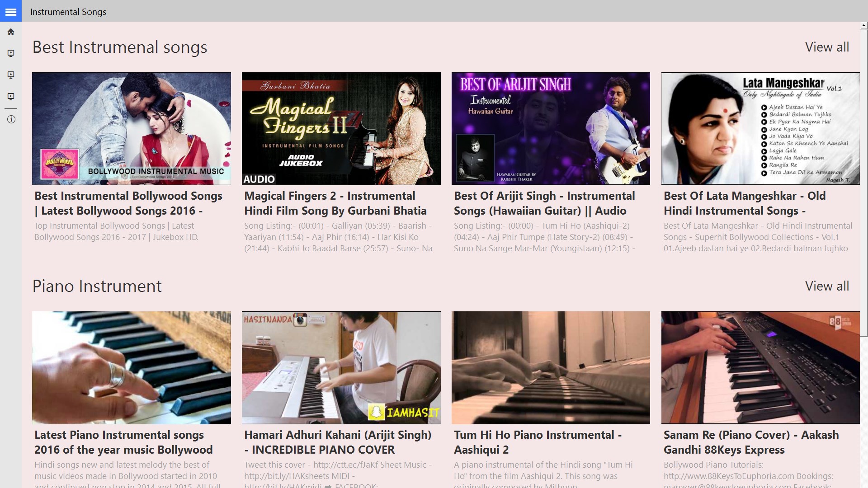Image resolution: width=868 pixels, height=488 pixels.
Task: Open hand-on-piano-keys thumbnail image
Action: click(131, 367)
